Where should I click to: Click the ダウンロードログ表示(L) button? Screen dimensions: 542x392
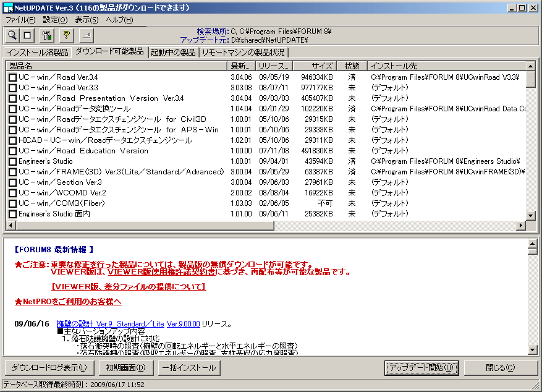tap(49, 367)
